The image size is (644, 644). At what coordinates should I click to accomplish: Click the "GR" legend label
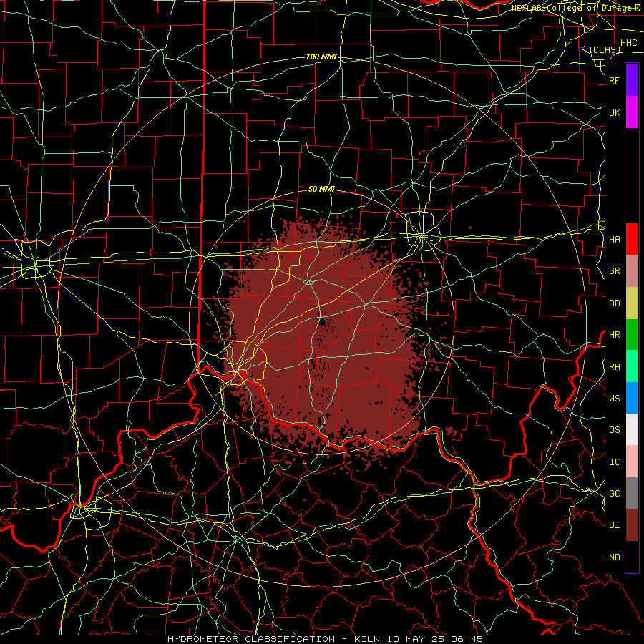pos(614,271)
